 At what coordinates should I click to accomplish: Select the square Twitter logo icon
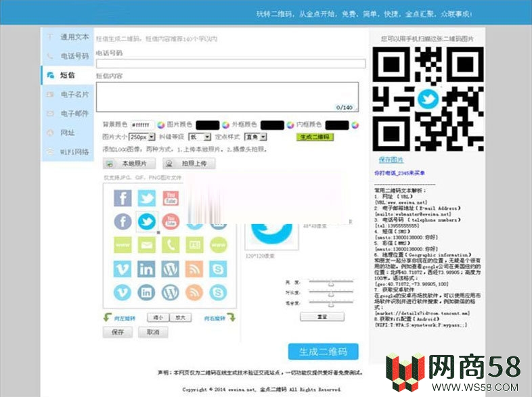(x=147, y=198)
